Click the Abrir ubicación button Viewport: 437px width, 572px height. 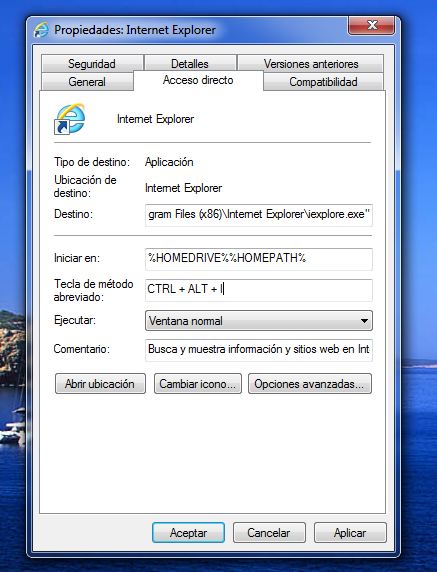click(100, 383)
